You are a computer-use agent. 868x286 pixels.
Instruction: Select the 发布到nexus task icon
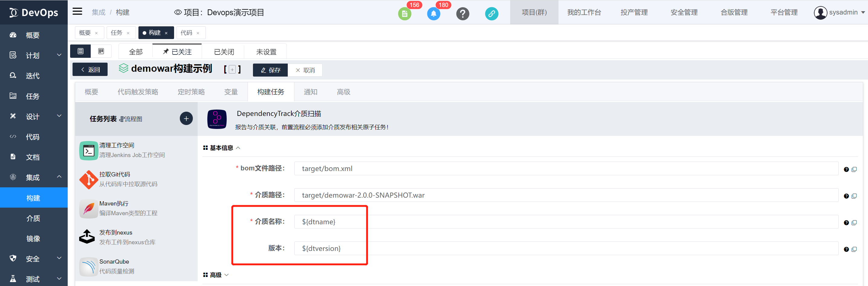(x=87, y=237)
